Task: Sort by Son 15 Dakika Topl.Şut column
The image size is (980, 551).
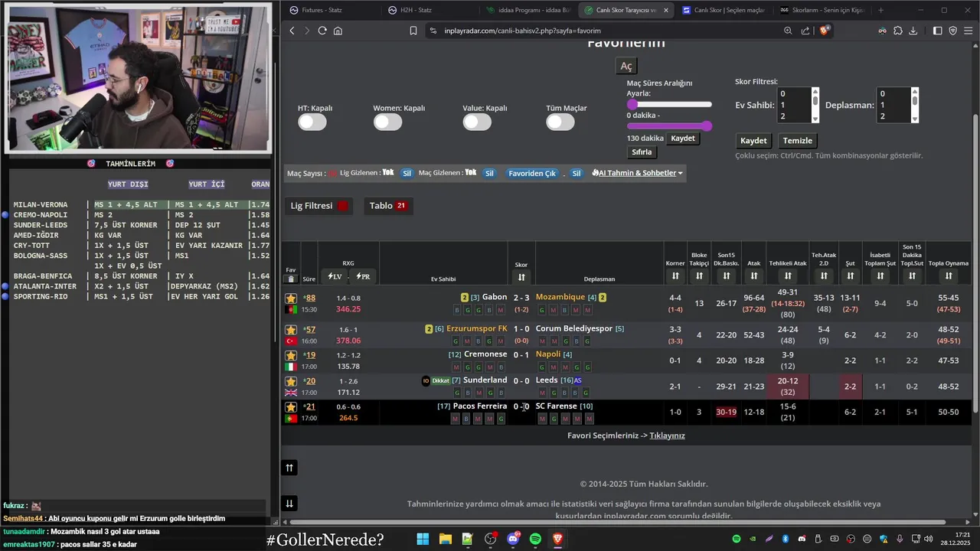Action: coord(912,275)
